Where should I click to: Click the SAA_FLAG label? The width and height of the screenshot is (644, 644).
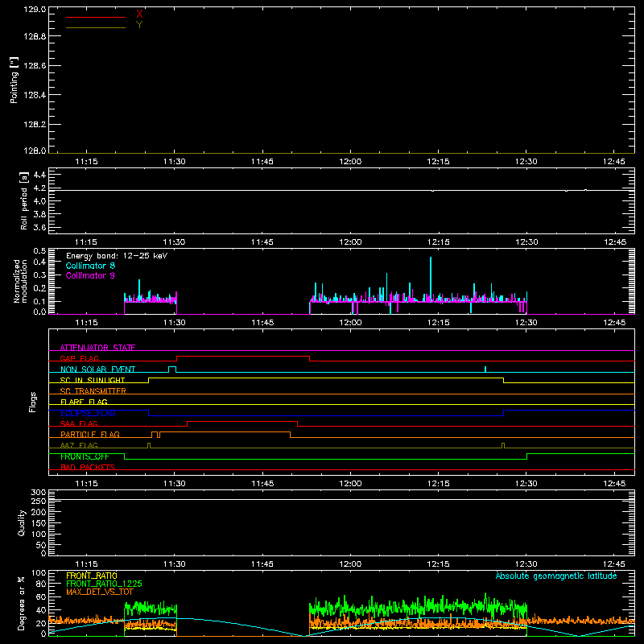coord(79,423)
